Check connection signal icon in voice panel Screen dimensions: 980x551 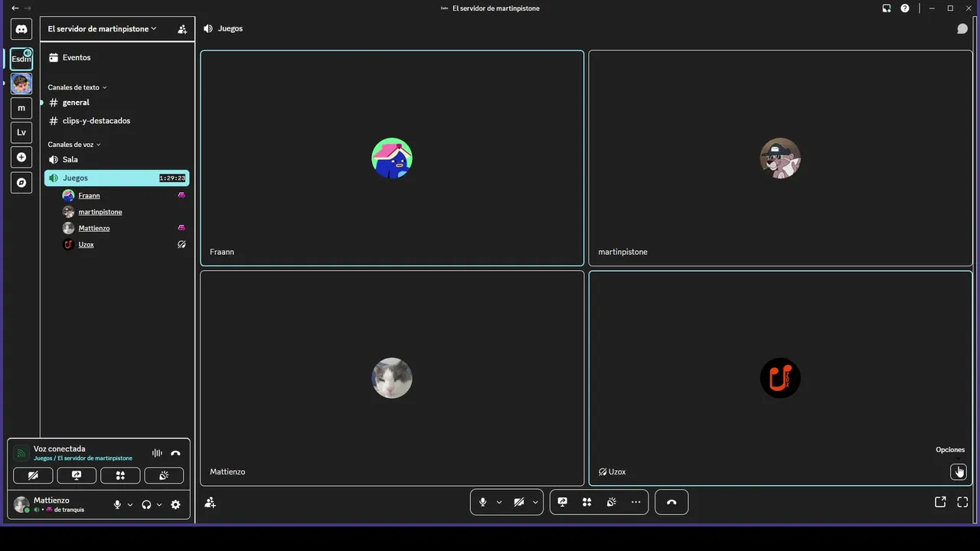(x=21, y=453)
